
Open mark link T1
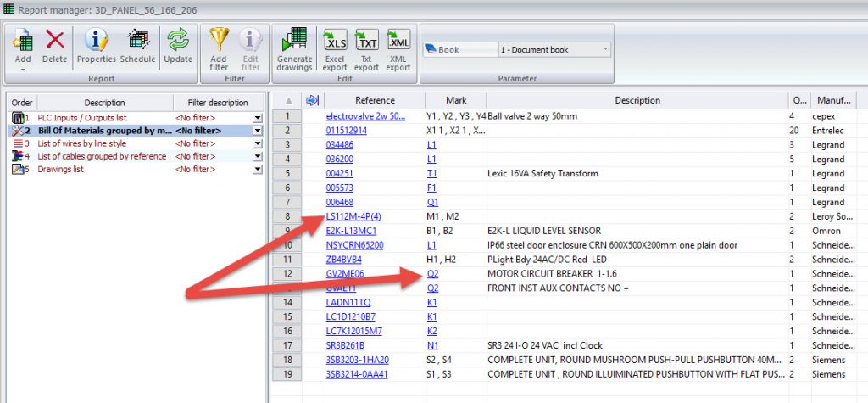[431, 174]
